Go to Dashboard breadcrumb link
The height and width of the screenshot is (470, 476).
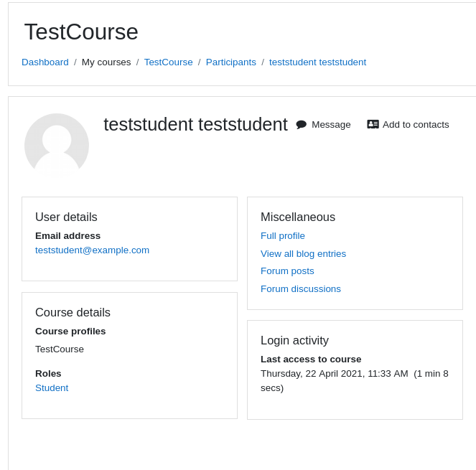pyautogui.click(x=45, y=62)
